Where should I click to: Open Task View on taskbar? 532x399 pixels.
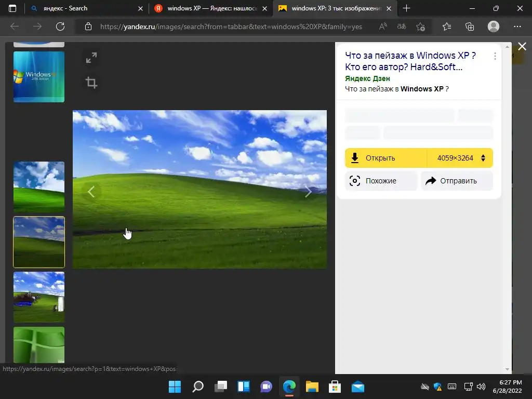click(x=221, y=387)
